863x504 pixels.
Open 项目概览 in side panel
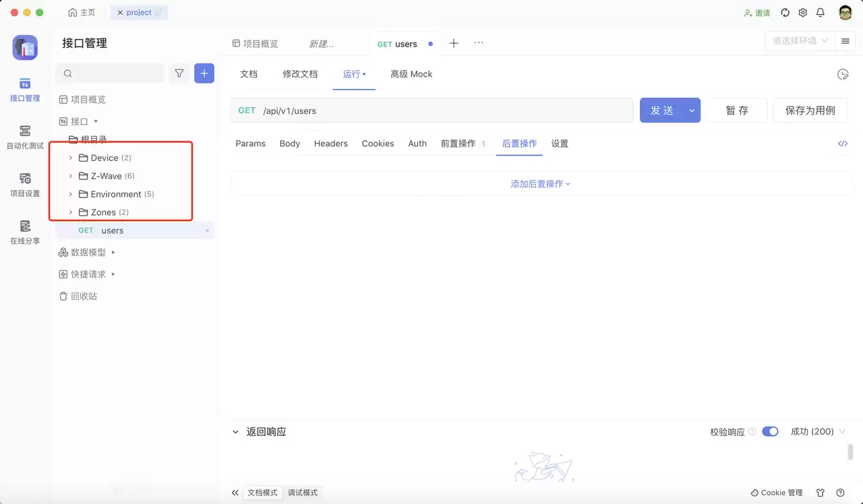coord(82,100)
